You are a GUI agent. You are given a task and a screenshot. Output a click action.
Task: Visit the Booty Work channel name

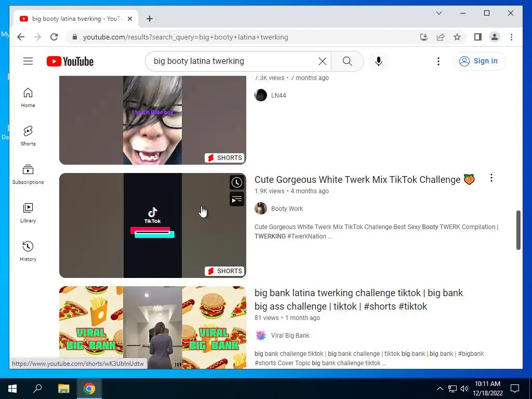[287, 209]
